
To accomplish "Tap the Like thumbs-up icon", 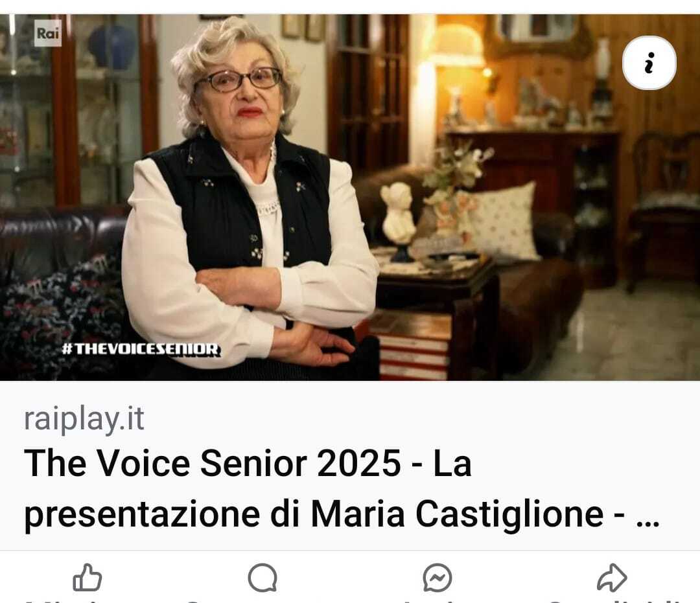I will [x=87, y=578].
